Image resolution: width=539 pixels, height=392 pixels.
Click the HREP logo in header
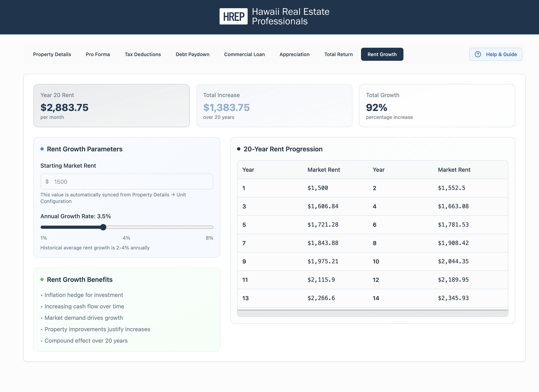click(x=233, y=16)
